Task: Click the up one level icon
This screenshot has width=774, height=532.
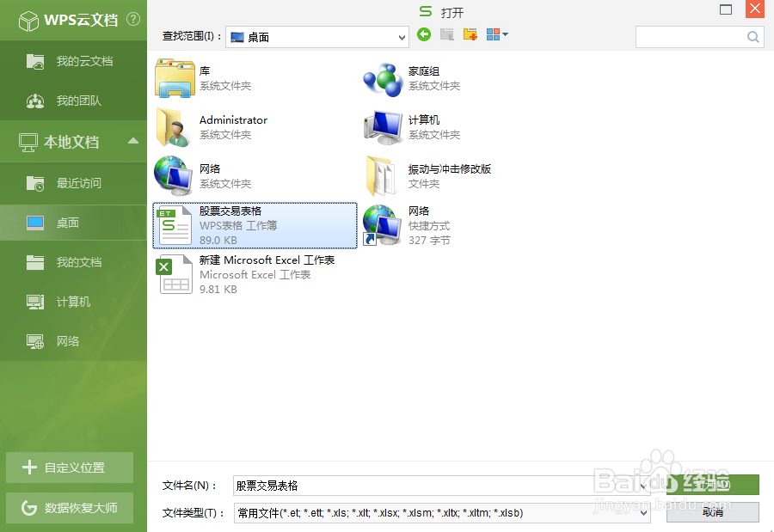Action: tap(447, 34)
